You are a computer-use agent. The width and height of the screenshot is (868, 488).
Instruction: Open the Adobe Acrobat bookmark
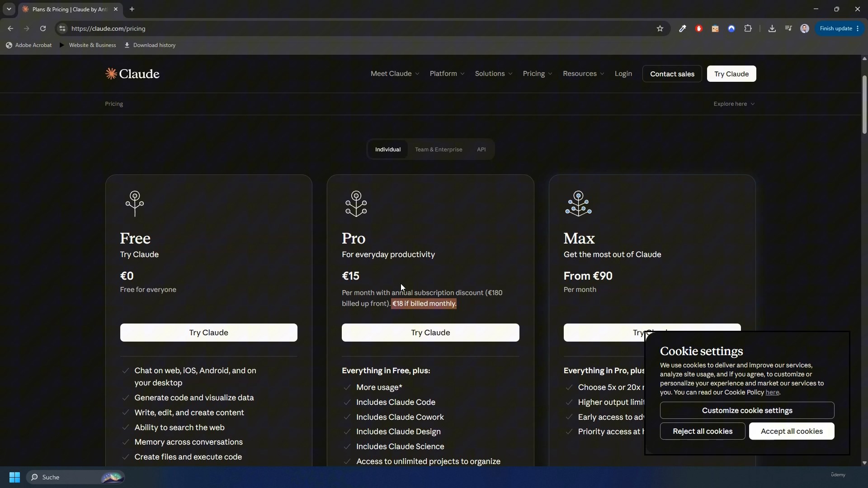[28, 45]
